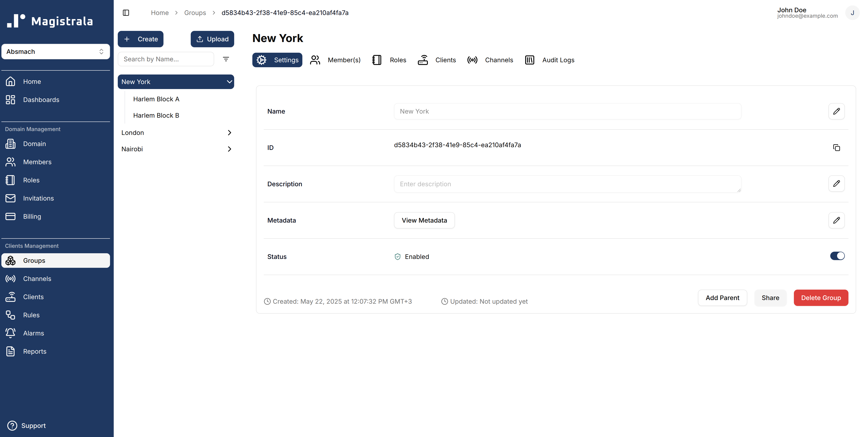Open the Absmach workspace selector

(55, 51)
